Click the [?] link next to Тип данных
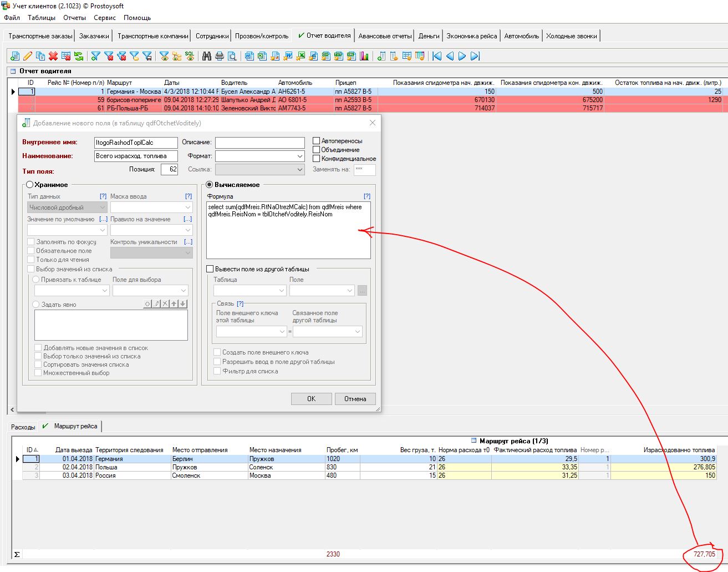 click(x=103, y=196)
